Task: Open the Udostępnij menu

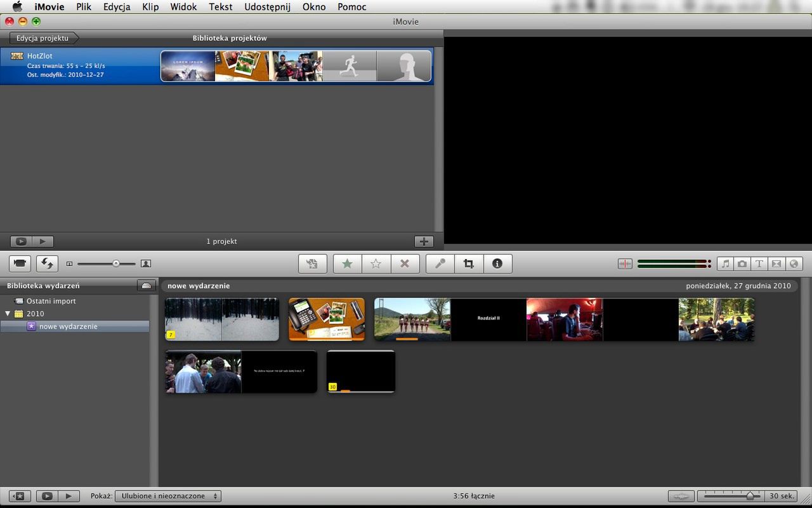Action: coord(267,7)
